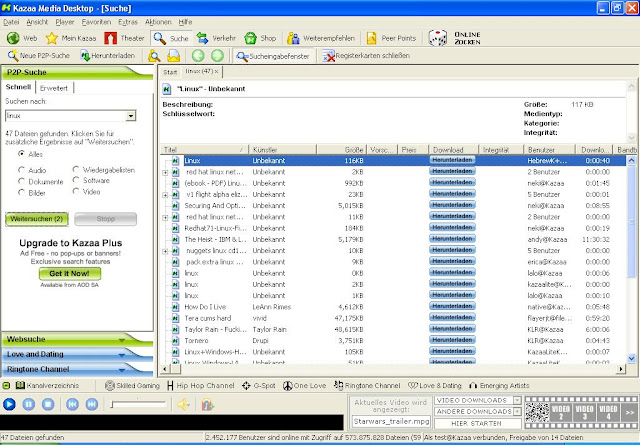Open the Ansicht menu
640x445 pixels.
(37, 22)
